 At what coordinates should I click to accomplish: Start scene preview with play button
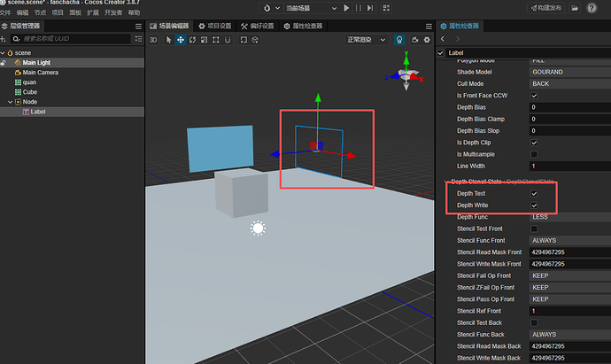click(x=346, y=8)
